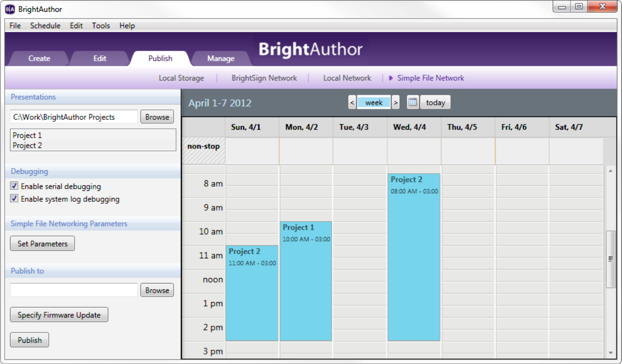Click the BrightAuthor app icon in title bar
The height and width of the screenshot is (364, 622).
point(10,9)
